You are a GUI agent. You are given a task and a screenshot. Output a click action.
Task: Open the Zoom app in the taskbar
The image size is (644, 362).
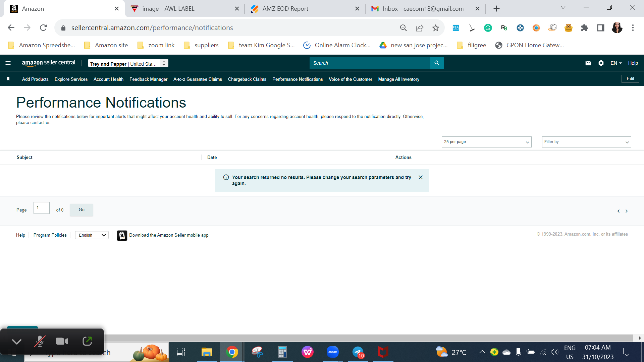(x=333, y=352)
